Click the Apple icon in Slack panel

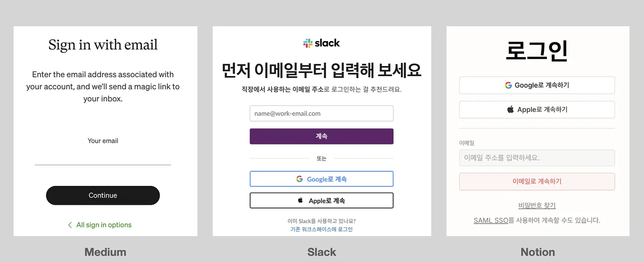(x=300, y=200)
